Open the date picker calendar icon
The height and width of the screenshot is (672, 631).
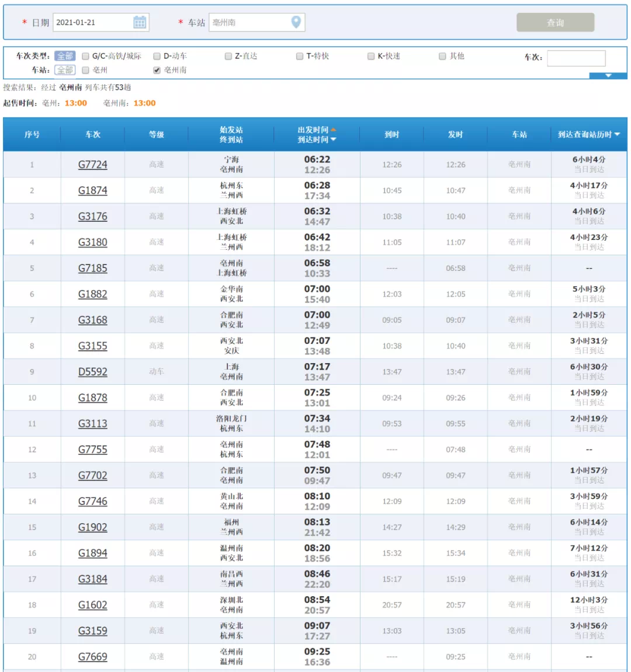pos(140,22)
